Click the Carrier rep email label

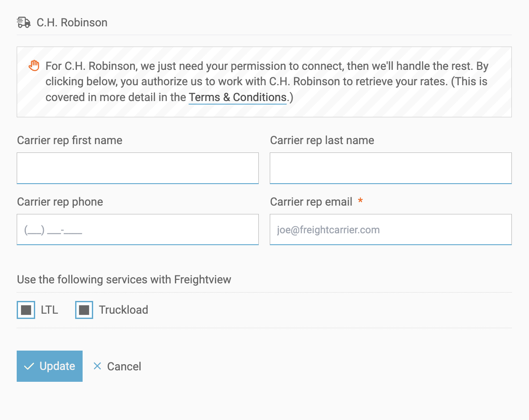click(311, 202)
